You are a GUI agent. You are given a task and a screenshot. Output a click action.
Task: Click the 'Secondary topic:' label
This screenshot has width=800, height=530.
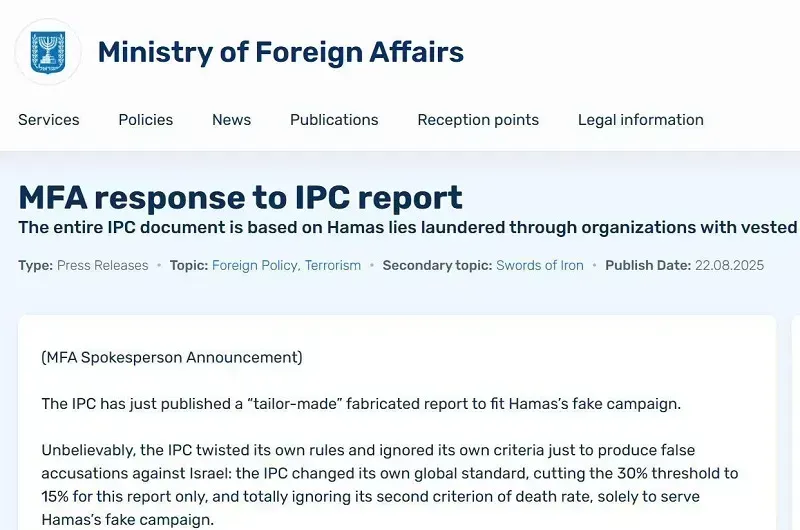[437, 265]
